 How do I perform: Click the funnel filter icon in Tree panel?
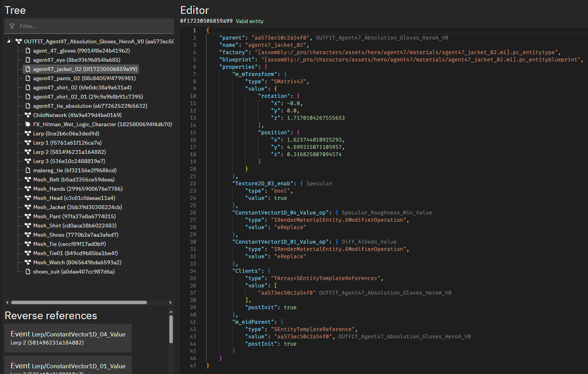[12, 26]
